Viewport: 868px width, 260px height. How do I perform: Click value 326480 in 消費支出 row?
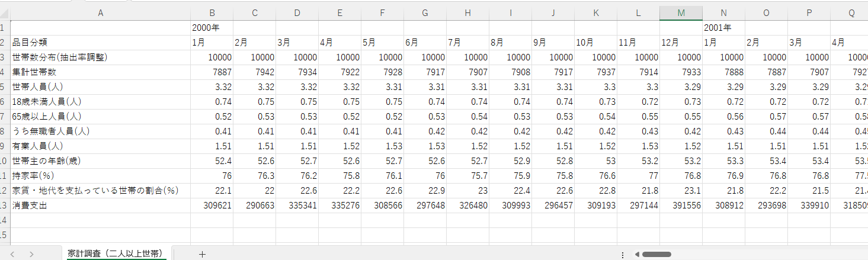[468, 206]
